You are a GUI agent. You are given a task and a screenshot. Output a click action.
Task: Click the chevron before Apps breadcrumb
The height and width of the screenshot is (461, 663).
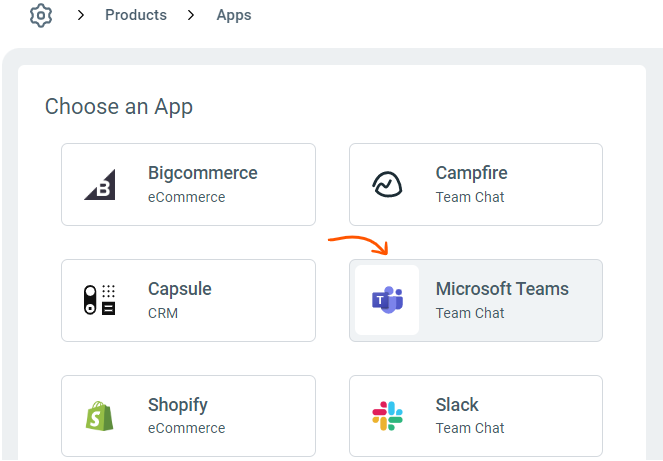[x=191, y=16]
